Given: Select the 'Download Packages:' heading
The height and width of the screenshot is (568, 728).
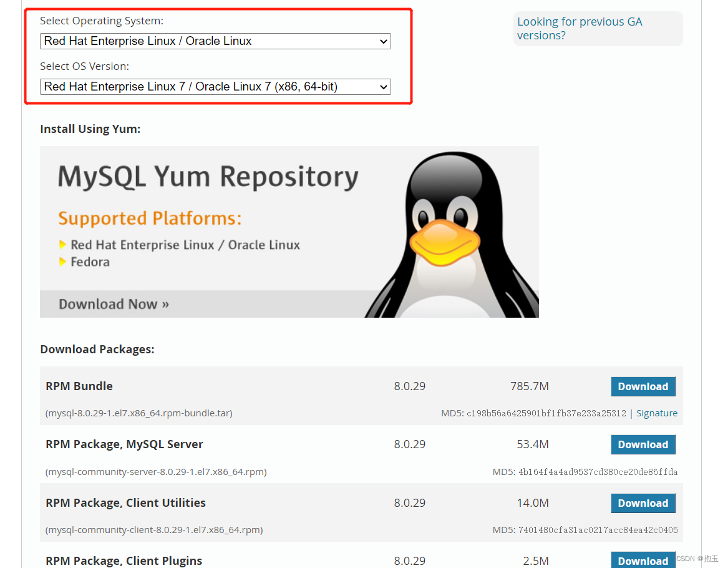Looking at the screenshot, I should [x=97, y=350].
